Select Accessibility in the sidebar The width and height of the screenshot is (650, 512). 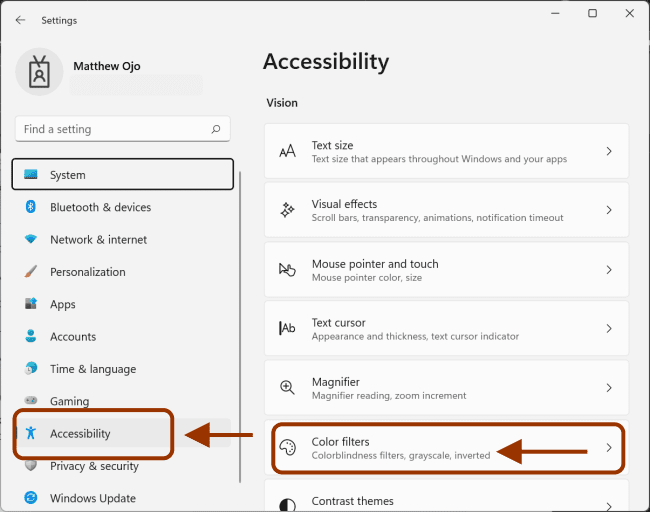pos(123,433)
